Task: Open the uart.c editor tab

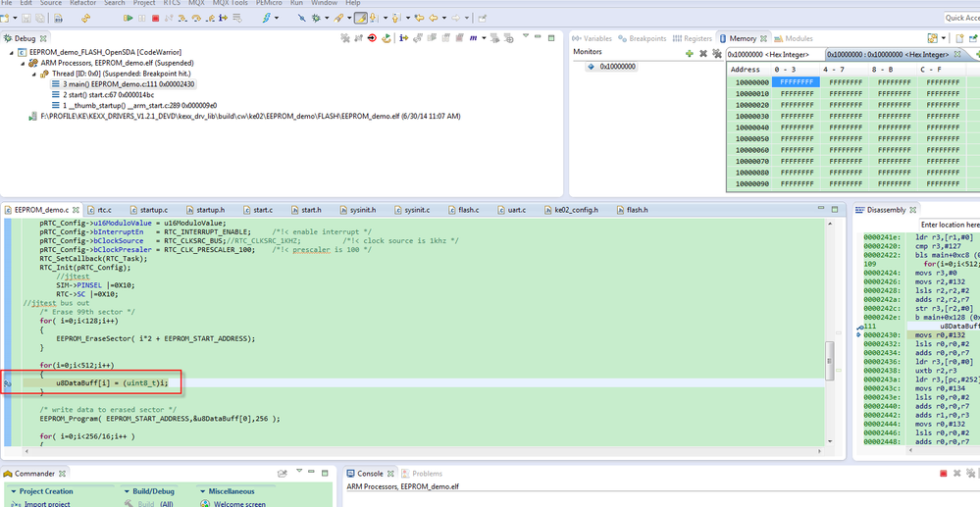Action: (x=511, y=210)
